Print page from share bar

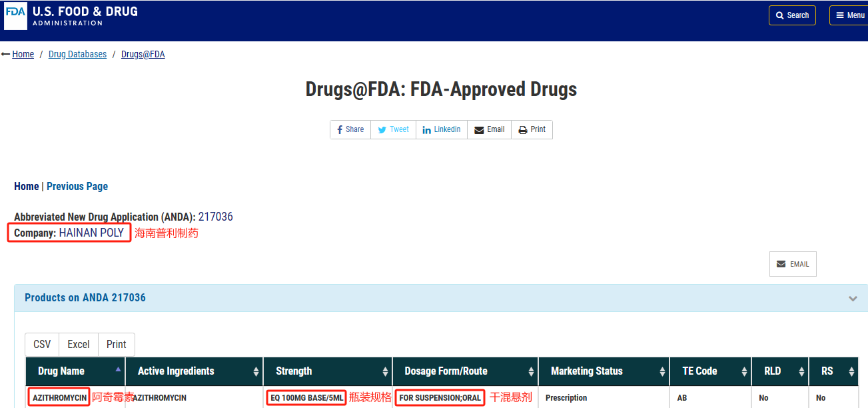point(532,129)
